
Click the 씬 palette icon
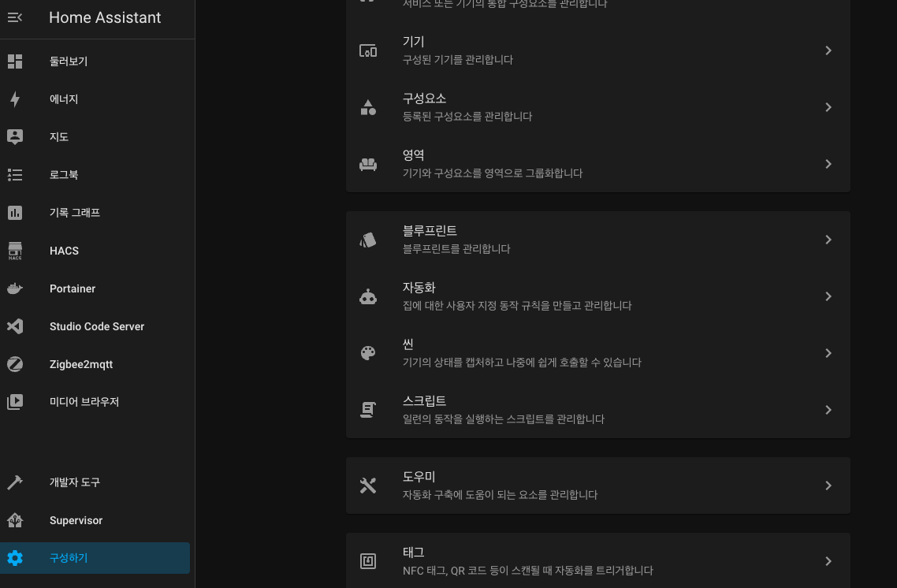[368, 353]
